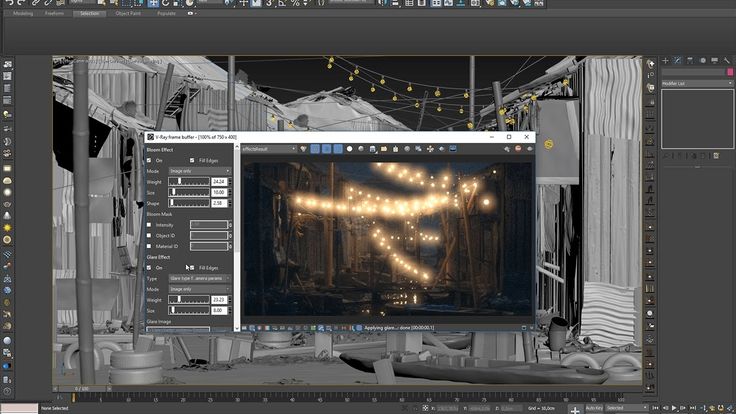The image size is (736, 414).
Task: Switch to the Freeform ribbon tab
Action: pos(54,14)
